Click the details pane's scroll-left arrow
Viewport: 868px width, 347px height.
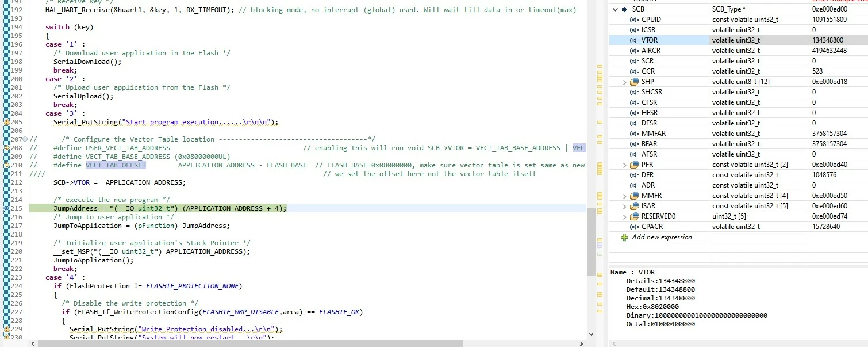[614, 343]
